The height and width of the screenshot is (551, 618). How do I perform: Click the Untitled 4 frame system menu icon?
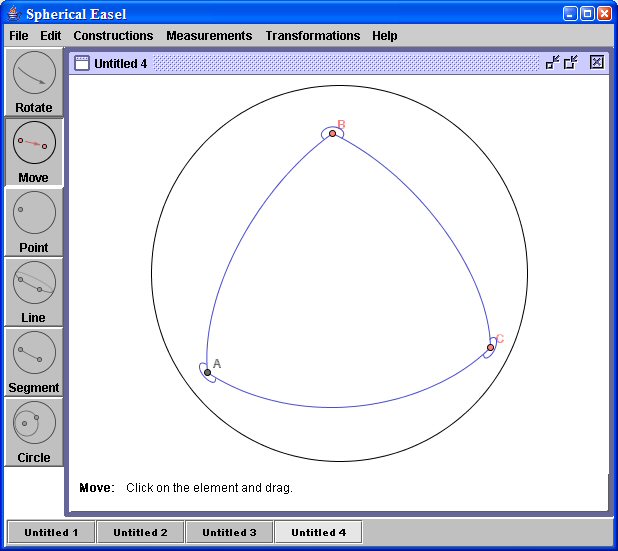[x=82, y=63]
